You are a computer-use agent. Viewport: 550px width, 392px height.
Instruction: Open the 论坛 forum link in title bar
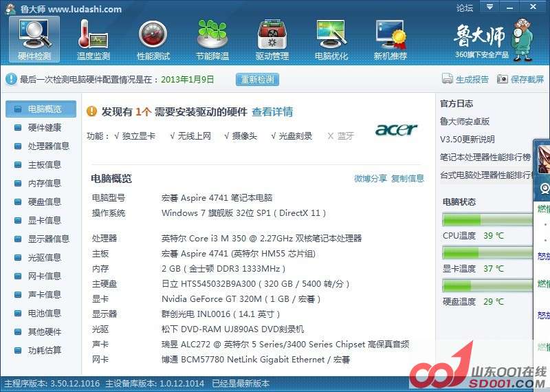465,8
